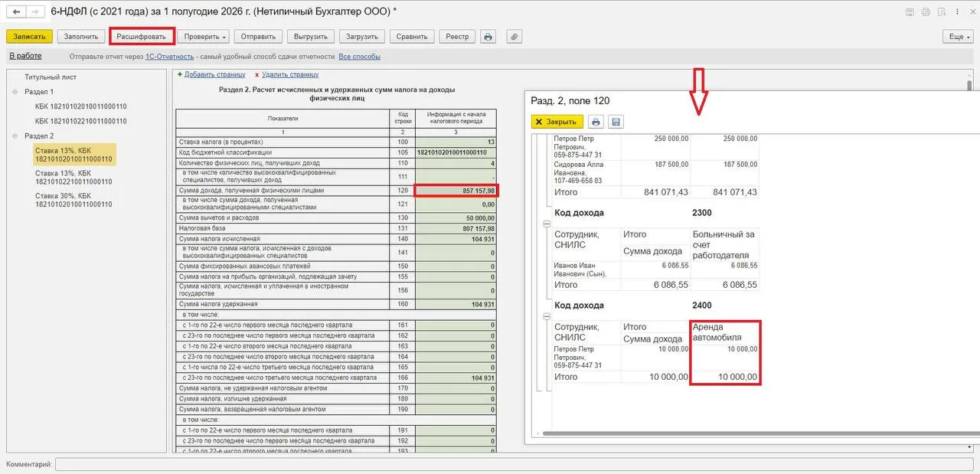The image size is (980, 474).
Task: Print the decoding panel with printer icon
Action: (x=596, y=122)
